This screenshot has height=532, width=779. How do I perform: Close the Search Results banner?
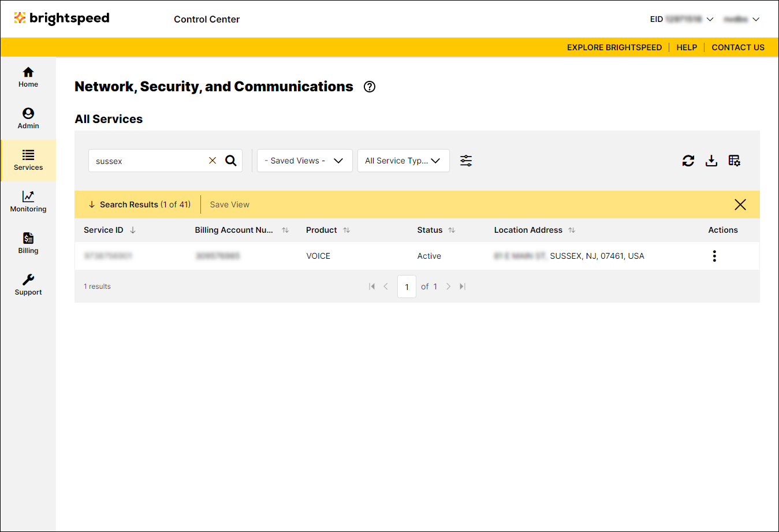(x=740, y=204)
